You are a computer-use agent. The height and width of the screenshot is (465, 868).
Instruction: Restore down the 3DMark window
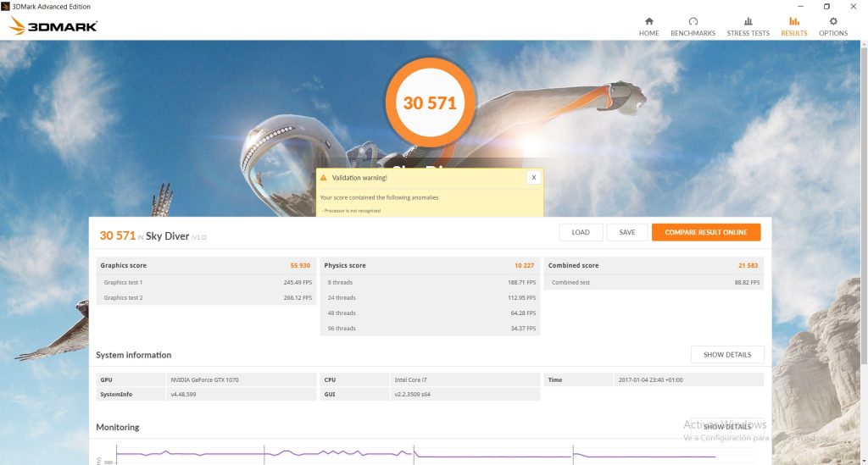point(826,7)
